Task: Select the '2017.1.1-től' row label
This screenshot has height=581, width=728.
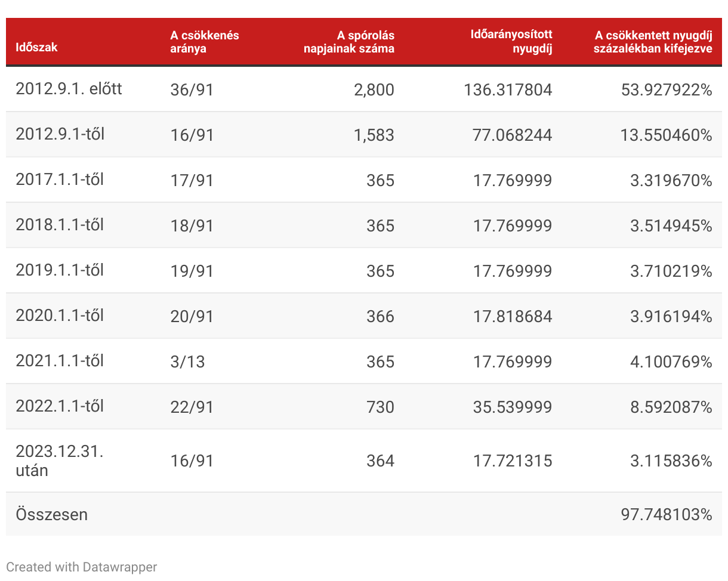Action: [60, 180]
